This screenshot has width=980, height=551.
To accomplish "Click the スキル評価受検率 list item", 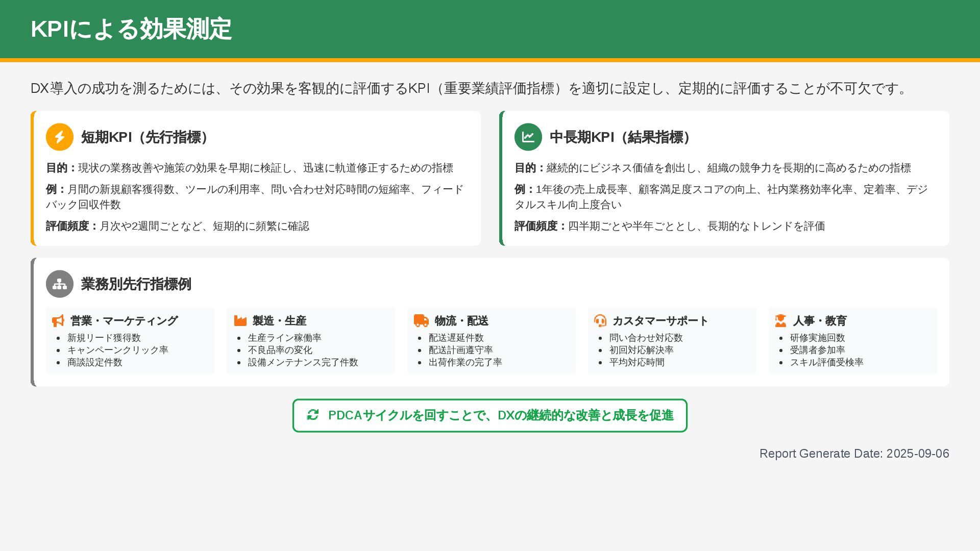I will 827,362.
